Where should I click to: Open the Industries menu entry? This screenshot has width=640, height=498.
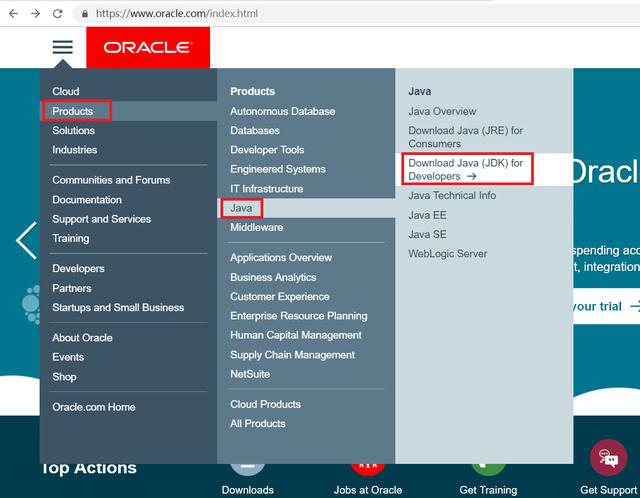pos(75,150)
